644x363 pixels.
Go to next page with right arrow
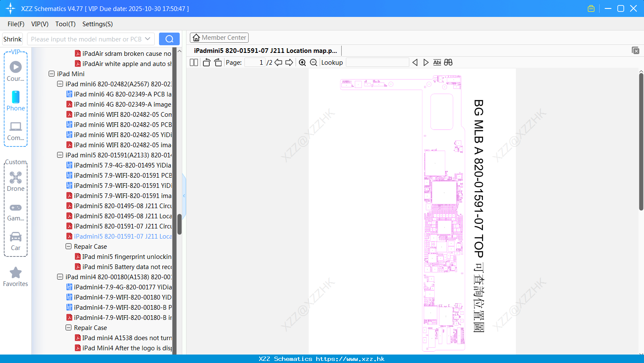point(289,62)
